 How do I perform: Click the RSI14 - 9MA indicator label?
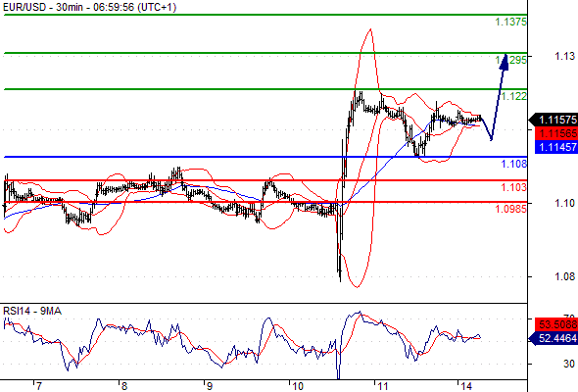pos(32,312)
